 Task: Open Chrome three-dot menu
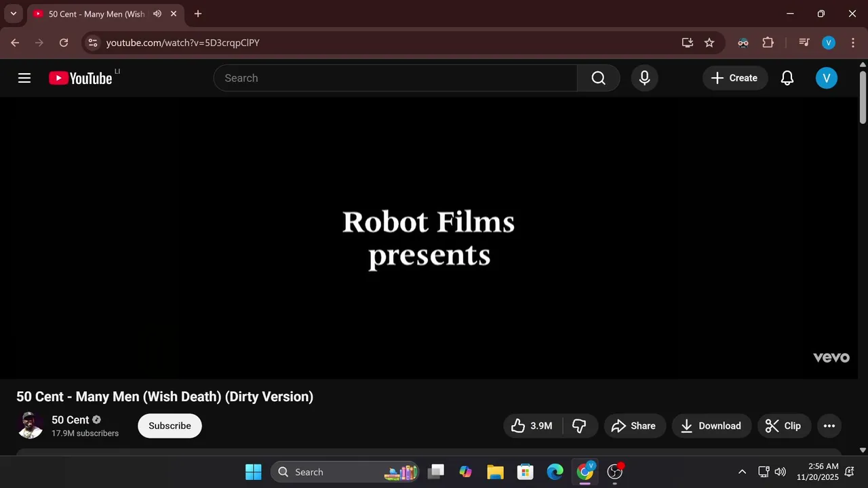click(852, 43)
